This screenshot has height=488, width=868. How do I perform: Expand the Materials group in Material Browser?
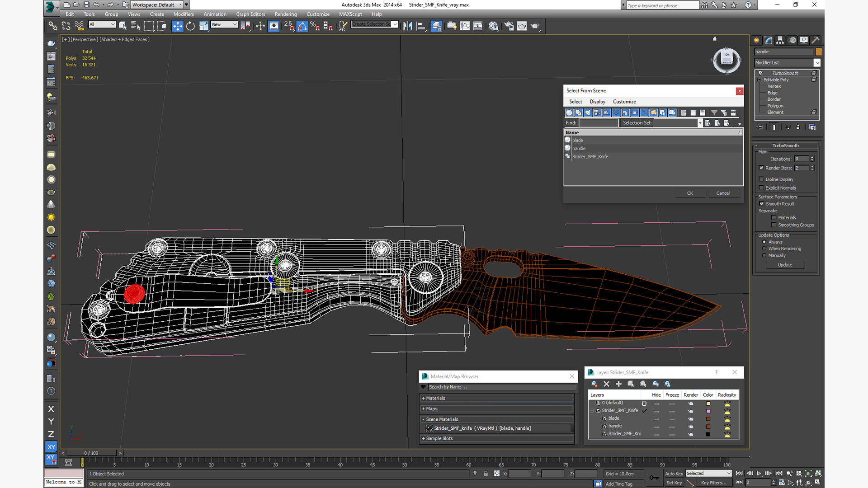pyautogui.click(x=497, y=398)
